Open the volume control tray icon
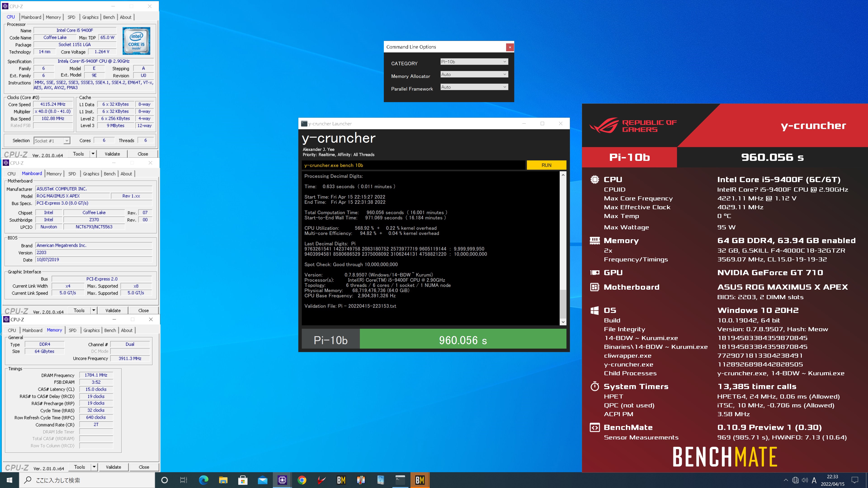This screenshot has width=868, height=488. point(805,480)
